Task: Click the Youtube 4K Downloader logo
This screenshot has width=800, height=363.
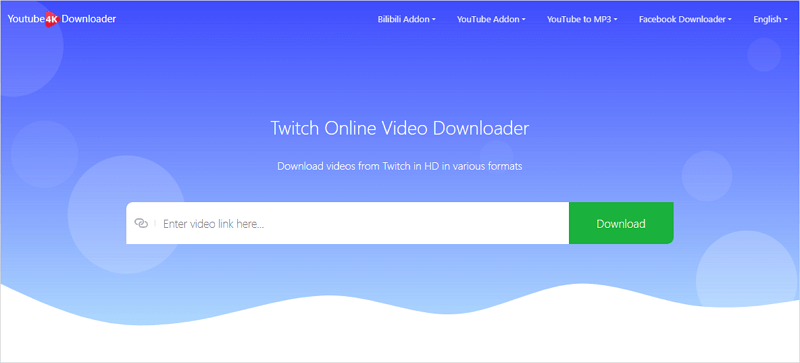Action: [x=62, y=19]
